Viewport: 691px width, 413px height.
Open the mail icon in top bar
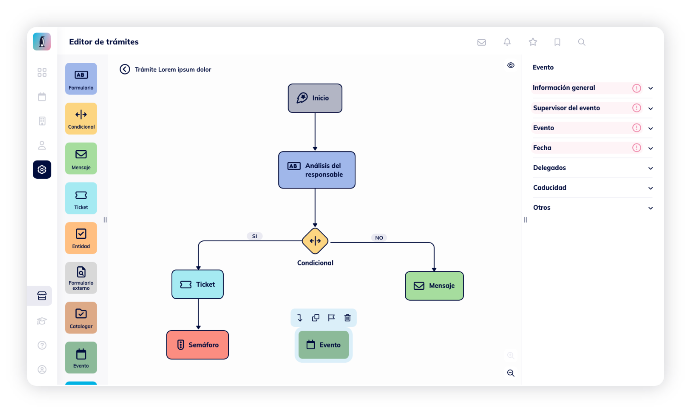[482, 42]
